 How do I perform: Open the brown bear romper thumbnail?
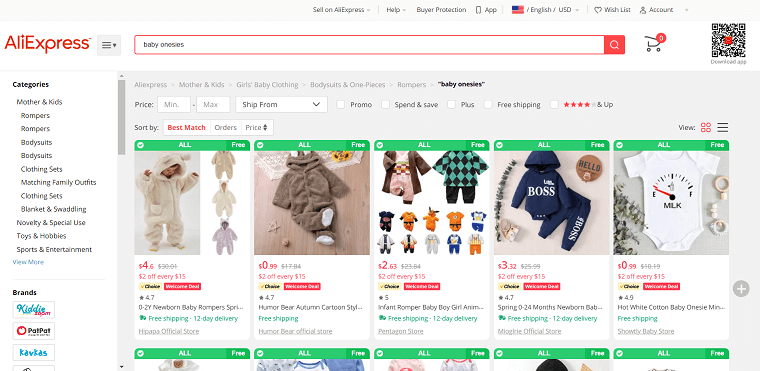pyautogui.click(x=312, y=203)
